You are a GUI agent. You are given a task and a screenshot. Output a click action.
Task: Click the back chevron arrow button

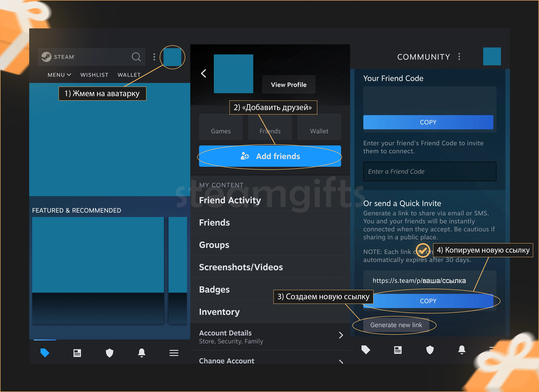(x=204, y=73)
